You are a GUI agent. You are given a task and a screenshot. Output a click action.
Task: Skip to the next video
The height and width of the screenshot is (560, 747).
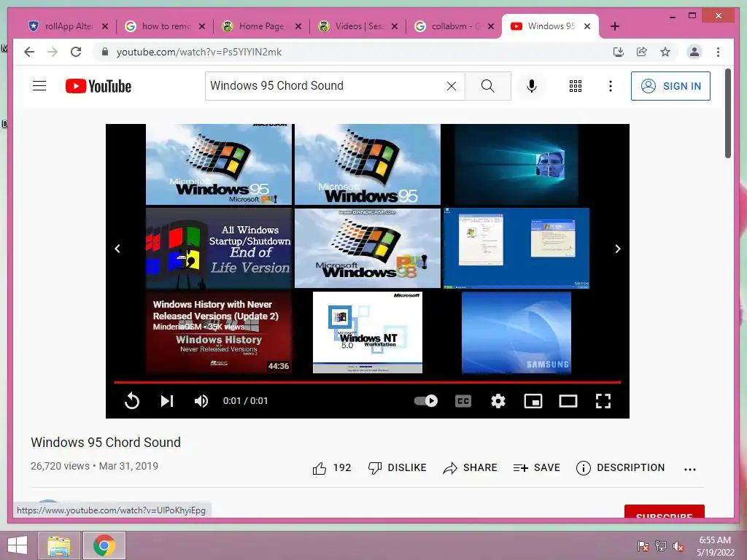tap(167, 401)
